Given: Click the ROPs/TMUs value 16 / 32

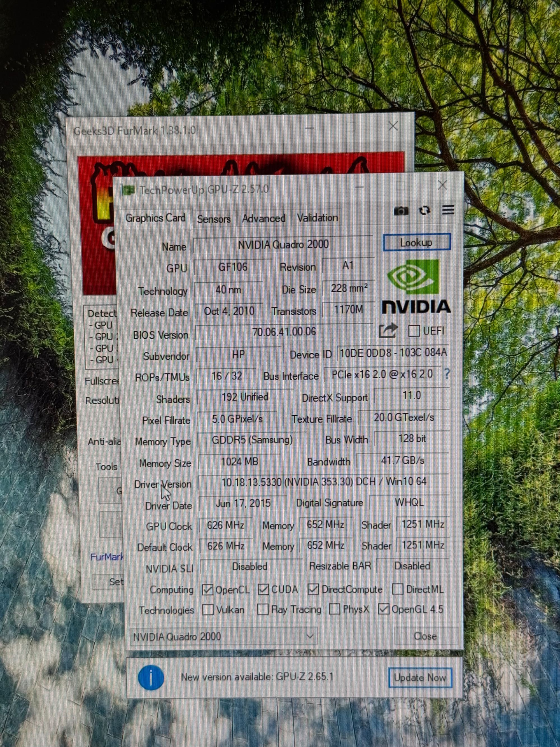Looking at the screenshot, I should pyautogui.click(x=227, y=376).
